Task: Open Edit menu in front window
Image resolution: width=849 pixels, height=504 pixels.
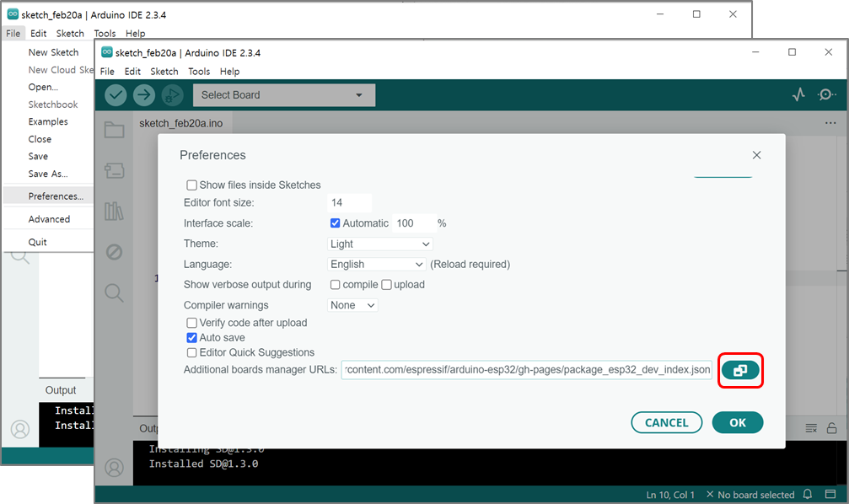Action: click(132, 72)
